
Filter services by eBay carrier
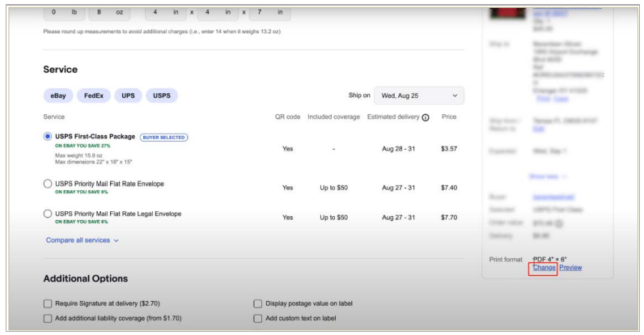click(x=58, y=95)
